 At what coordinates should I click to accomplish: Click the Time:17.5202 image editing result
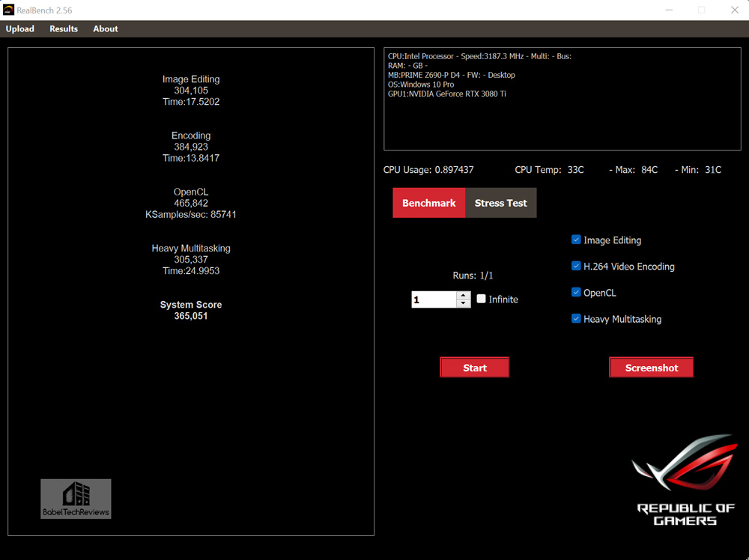coord(191,102)
